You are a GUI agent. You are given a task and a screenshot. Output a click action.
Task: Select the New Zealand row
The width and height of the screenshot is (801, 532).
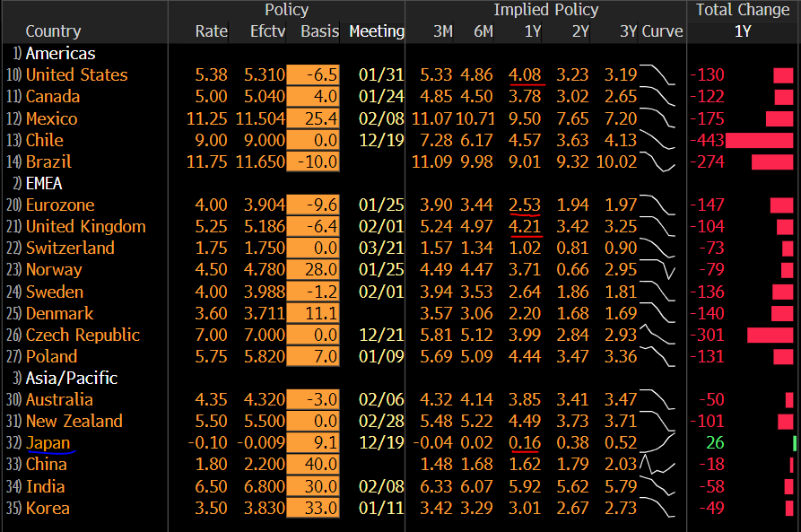[x=74, y=421]
